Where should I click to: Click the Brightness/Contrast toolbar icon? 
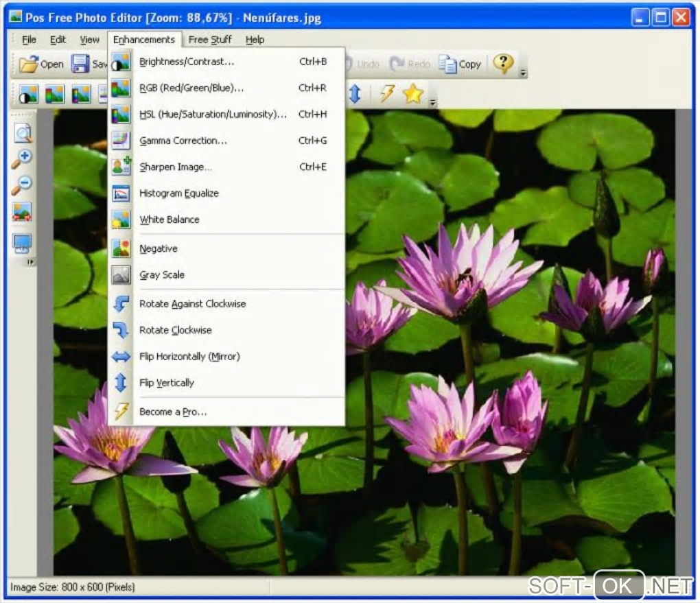point(28,94)
